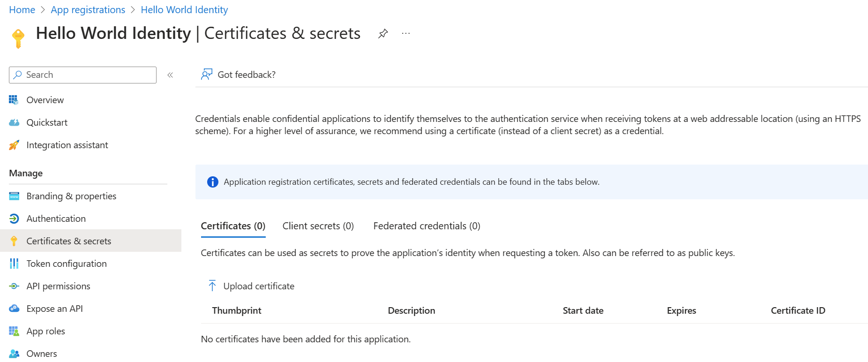
Task: Open Branding & properties settings
Action: [x=71, y=196]
